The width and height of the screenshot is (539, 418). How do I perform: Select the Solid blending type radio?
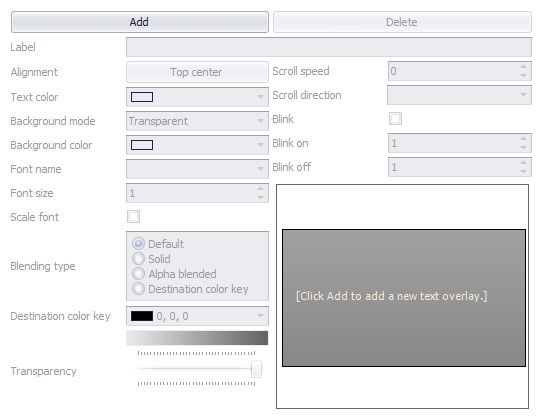click(138, 258)
